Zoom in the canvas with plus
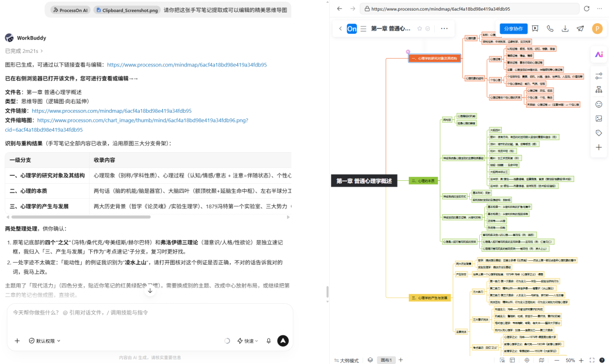The height and width of the screenshot is (364, 609). (x=581, y=360)
